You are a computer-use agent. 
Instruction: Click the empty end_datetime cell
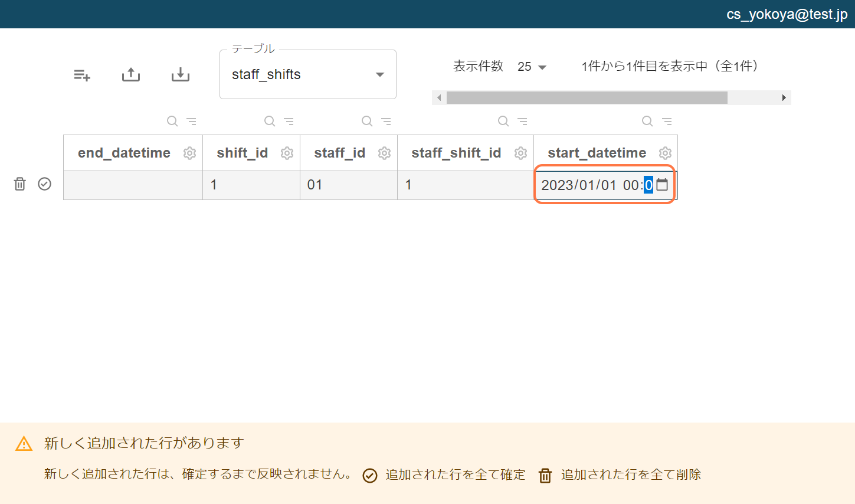133,185
